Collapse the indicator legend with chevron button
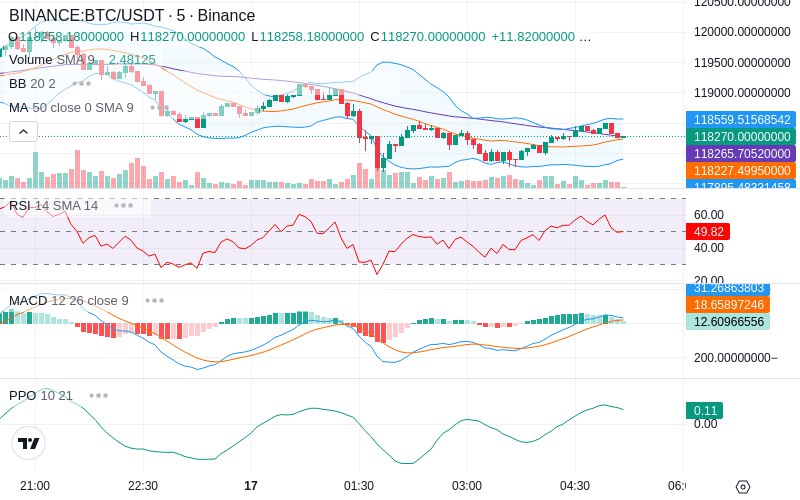This screenshot has height=500, width=800. (23, 132)
